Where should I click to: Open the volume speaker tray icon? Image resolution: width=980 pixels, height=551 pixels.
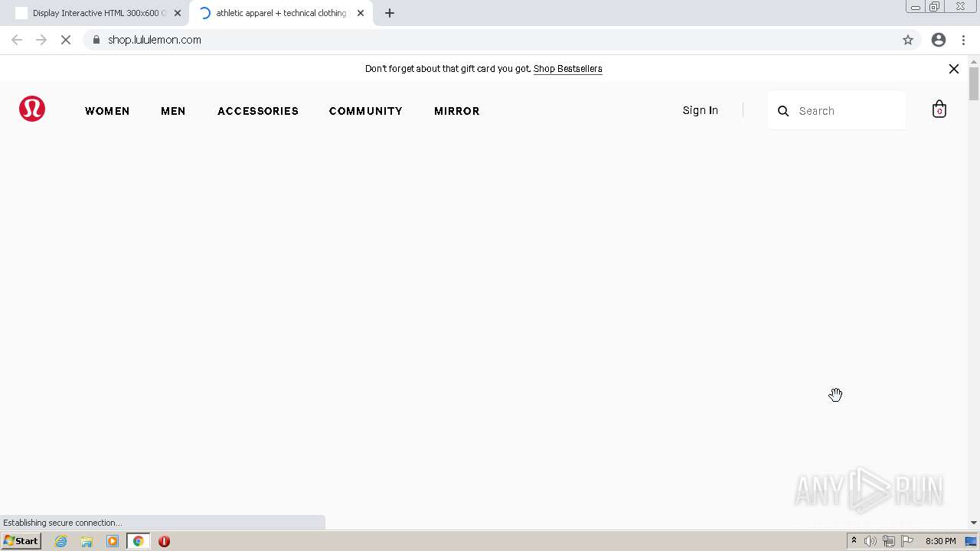tap(871, 541)
